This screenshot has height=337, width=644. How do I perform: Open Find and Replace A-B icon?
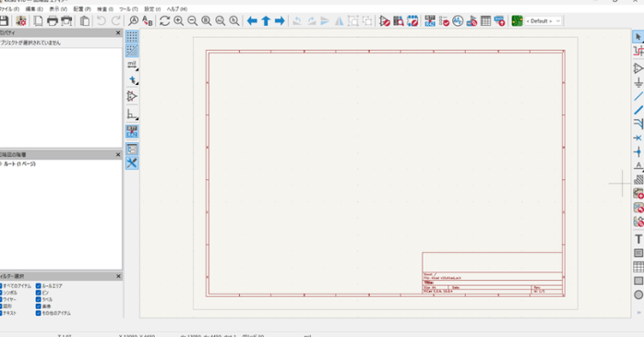pyautogui.click(x=147, y=20)
